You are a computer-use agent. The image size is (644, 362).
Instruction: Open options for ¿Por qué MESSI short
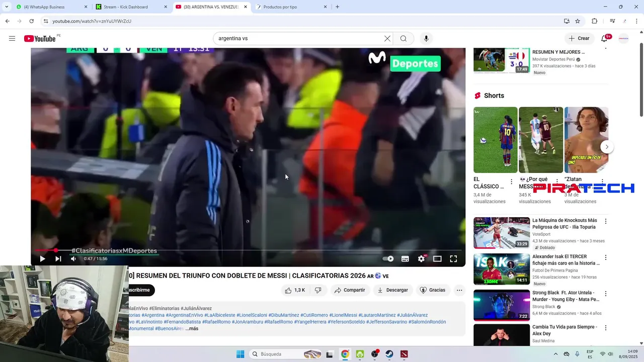click(557, 182)
